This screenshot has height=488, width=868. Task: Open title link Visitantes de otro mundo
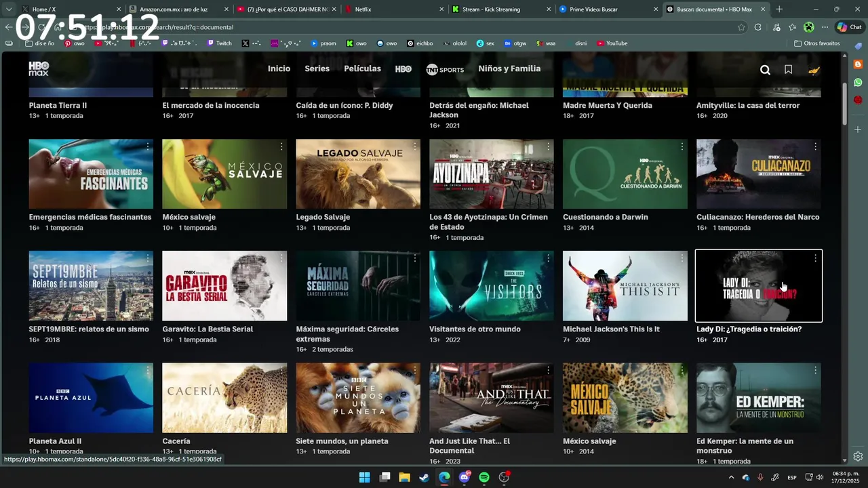pyautogui.click(x=475, y=329)
